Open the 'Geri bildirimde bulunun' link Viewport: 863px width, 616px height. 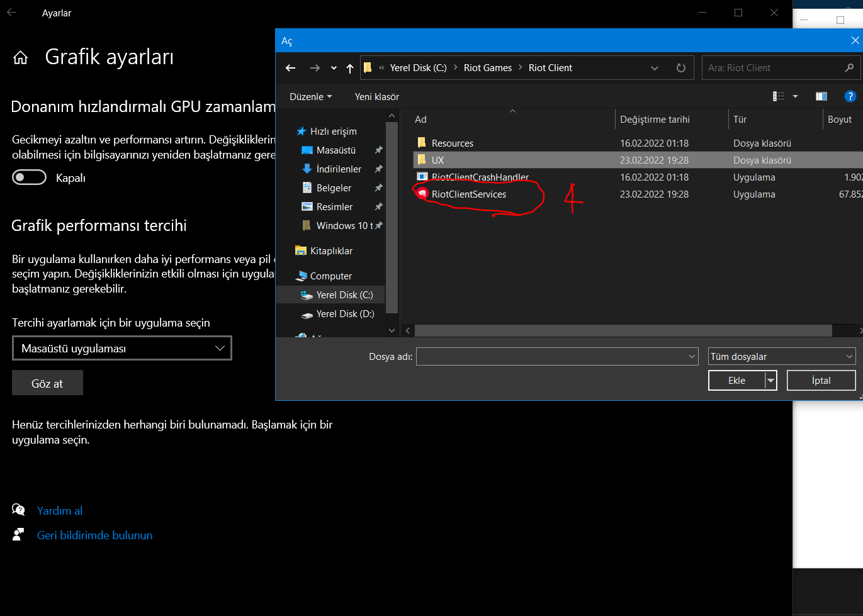(95, 535)
